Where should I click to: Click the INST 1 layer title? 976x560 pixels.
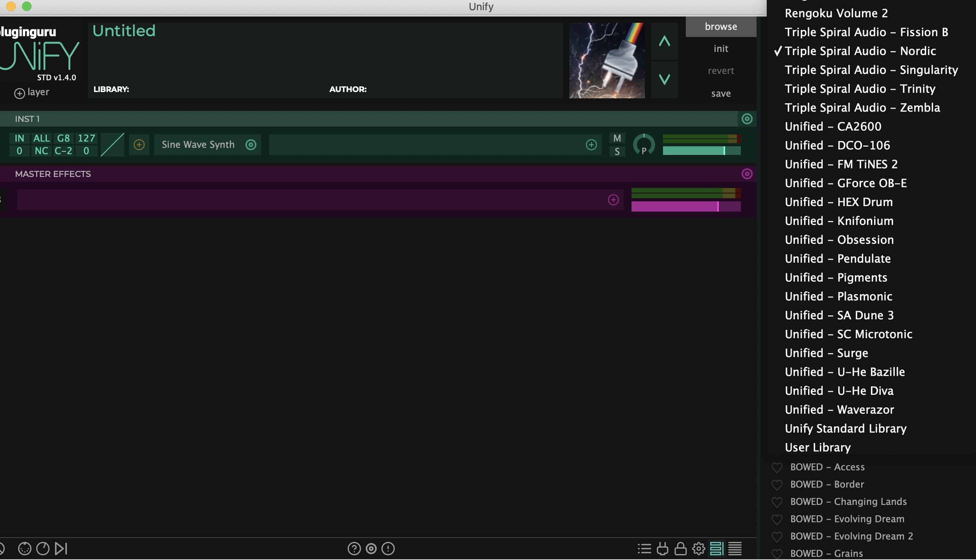click(x=27, y=119)
